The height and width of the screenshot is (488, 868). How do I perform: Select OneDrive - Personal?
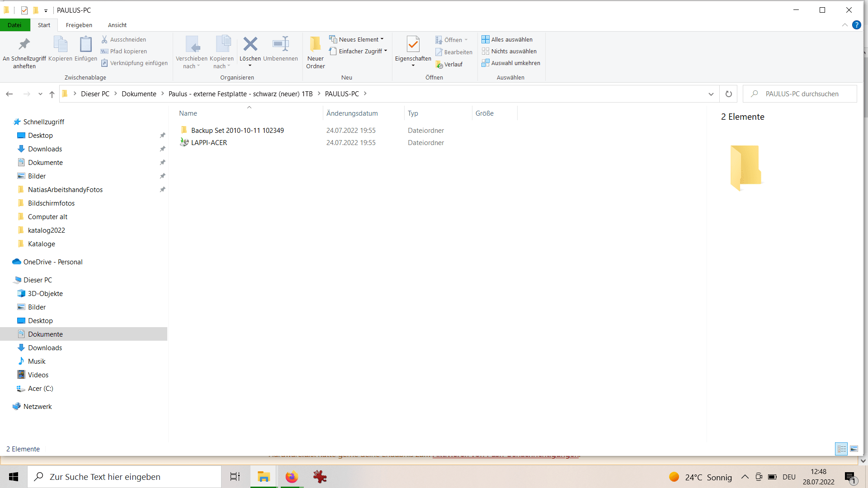tap(53, 262)
